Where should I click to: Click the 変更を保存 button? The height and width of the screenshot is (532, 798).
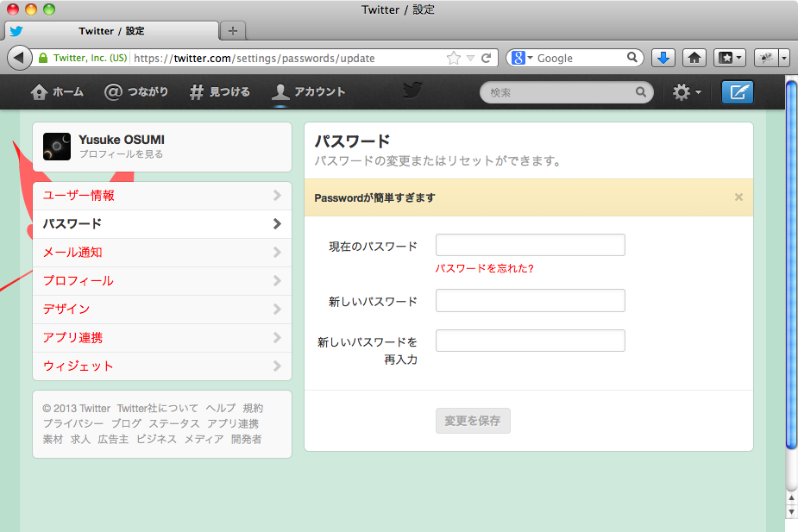click(x=473, y=421)
